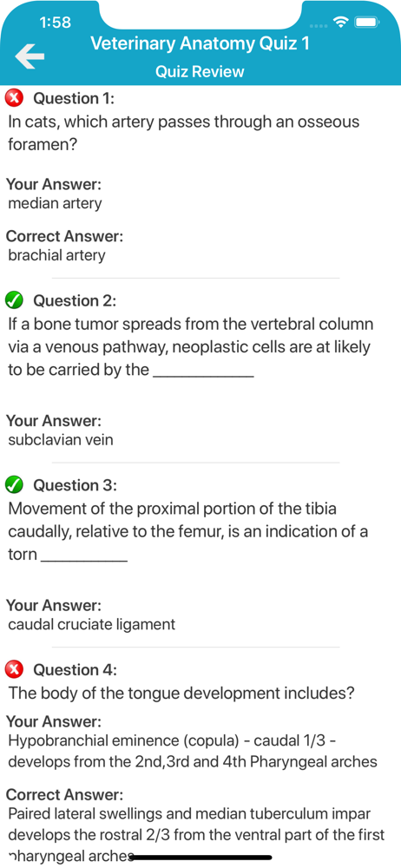The height and width of the screenshot is (868, 401).
Task: Click the red incorrect icon beside Question 1
Action: (x=14, y=99)
